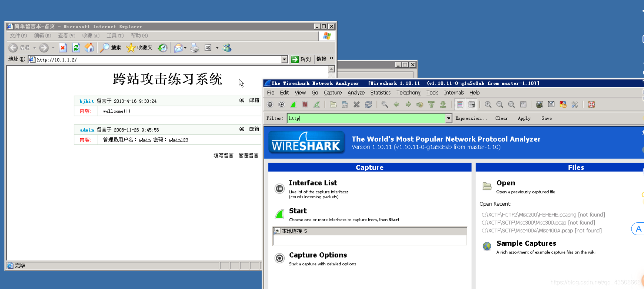The width and height of the screenshot is (644, 289).
Task: Open Wireshark preferences tools icon
Action: tap(575, 104)
